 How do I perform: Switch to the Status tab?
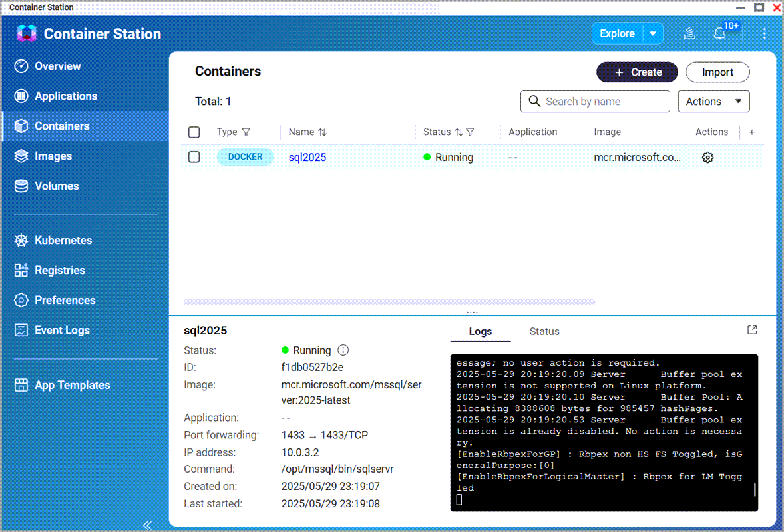544,331
